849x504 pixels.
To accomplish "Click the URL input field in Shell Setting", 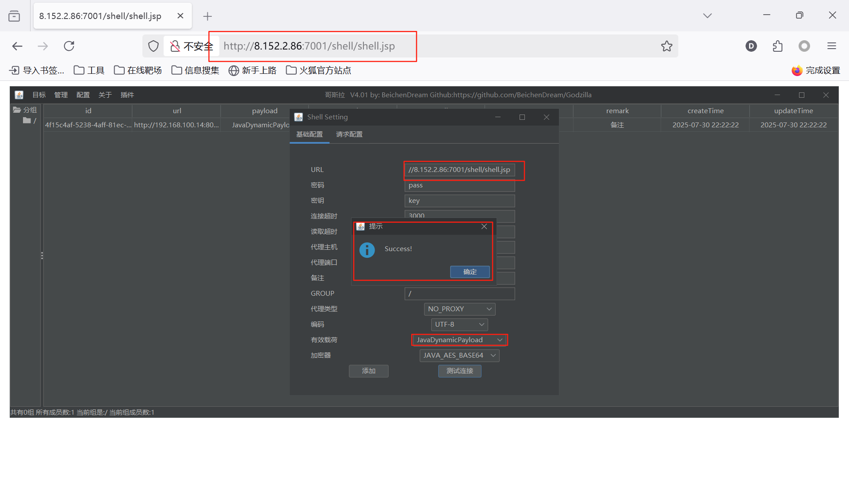I will click(459, 170).
